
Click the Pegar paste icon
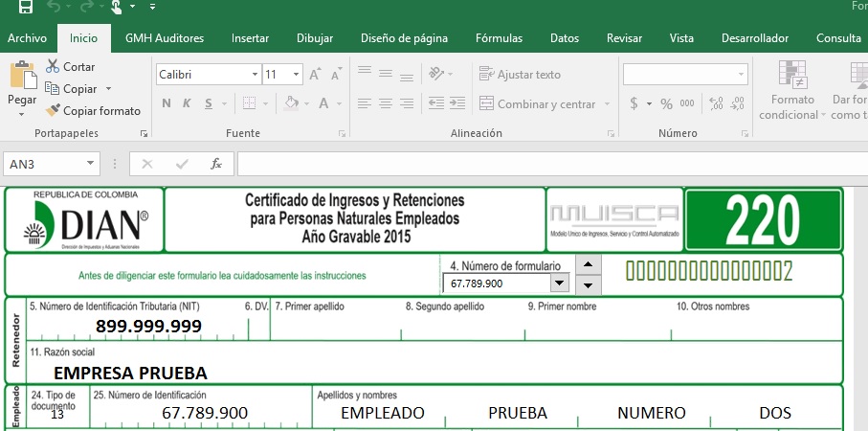point(21,80)
